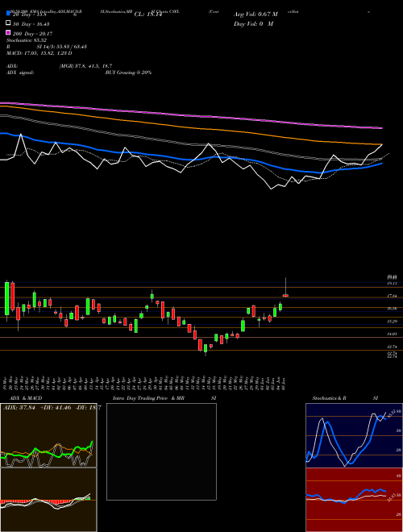Click the 14.01 price axis label
The height and width of the screenshot is (532, 403).
pyautogui.click(x=393, y=335)
